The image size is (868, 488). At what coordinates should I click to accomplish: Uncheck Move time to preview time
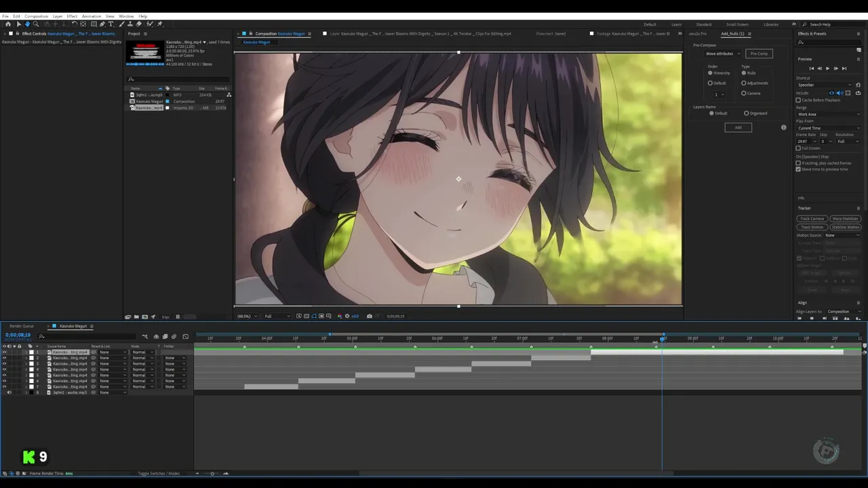pyautogui.click(x=798, y=169)
